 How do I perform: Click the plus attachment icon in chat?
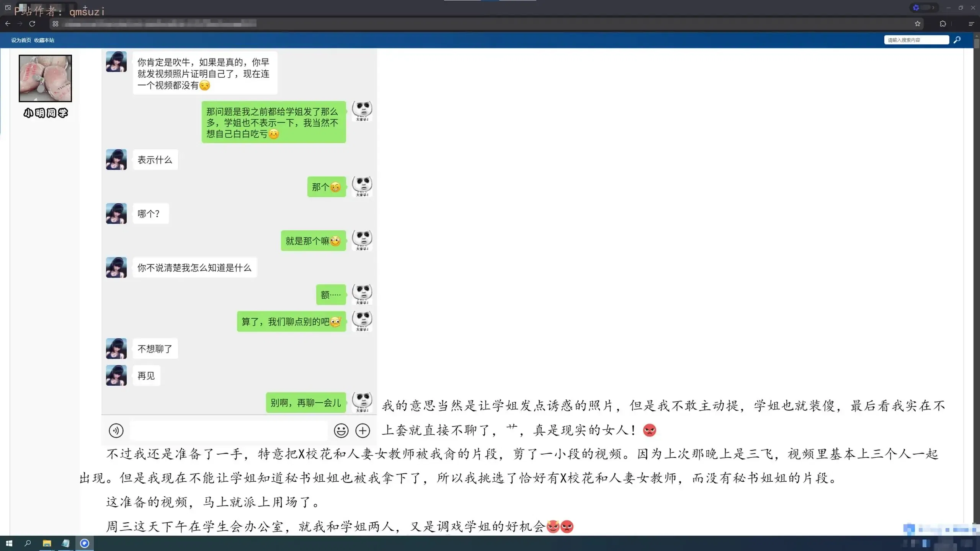(363, 430)
